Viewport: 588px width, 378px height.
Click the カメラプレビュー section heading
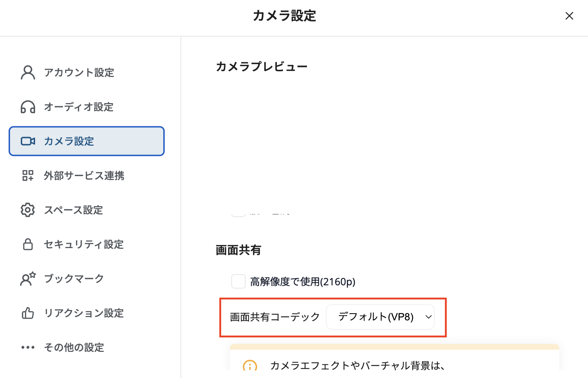[262, 67]
